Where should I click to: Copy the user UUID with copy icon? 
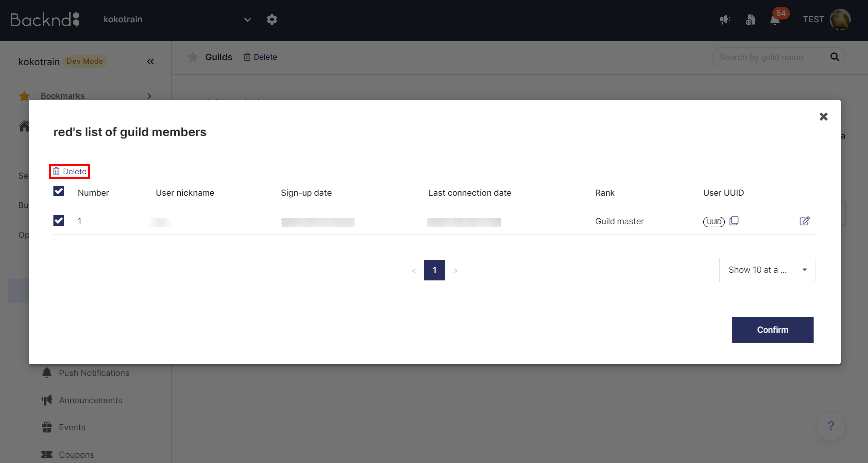tap(734, 221)
